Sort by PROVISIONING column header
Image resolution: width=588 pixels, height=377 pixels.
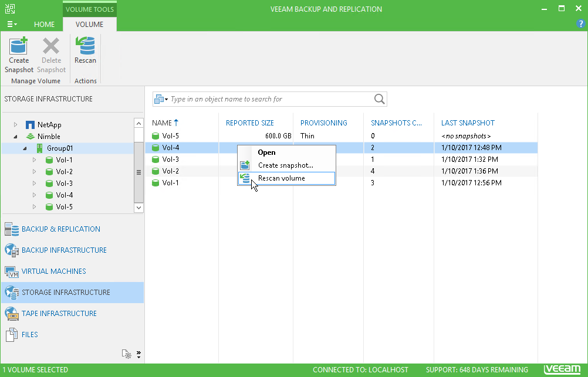point(323,123)
